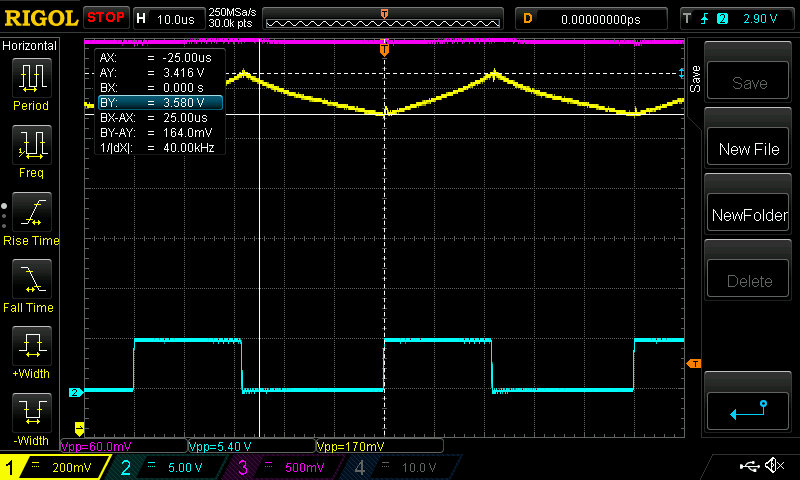Image resolution: width=800 pixels, height=480 pixels.
Task: Click the orange trigger position marker
Action: [384, 49]
